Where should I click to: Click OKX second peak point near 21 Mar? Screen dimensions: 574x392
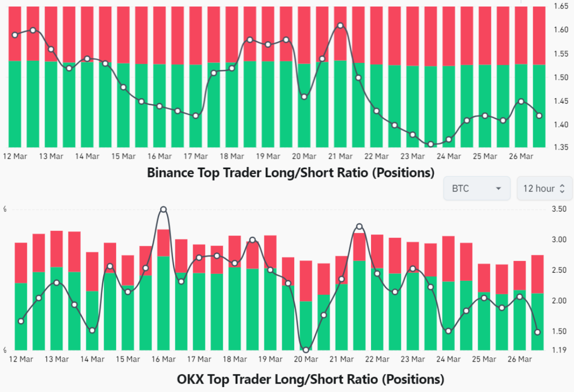tap(360, 227)
